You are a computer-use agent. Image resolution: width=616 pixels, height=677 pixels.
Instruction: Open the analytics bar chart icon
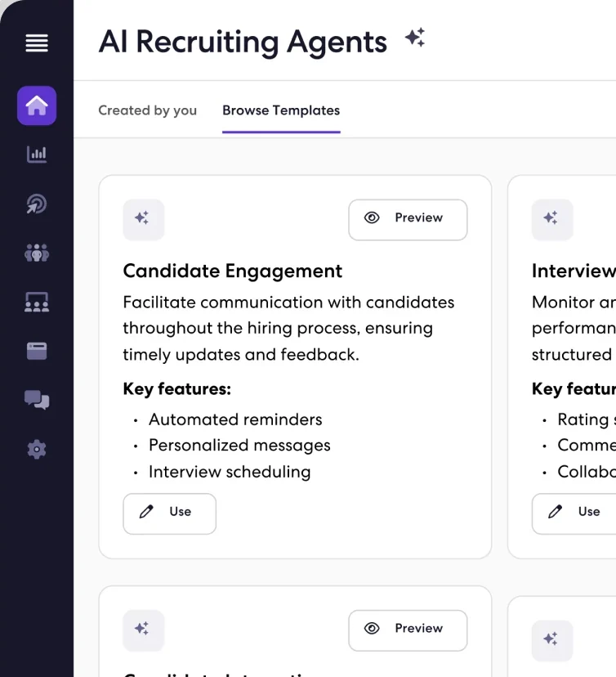tap(37, 155)
